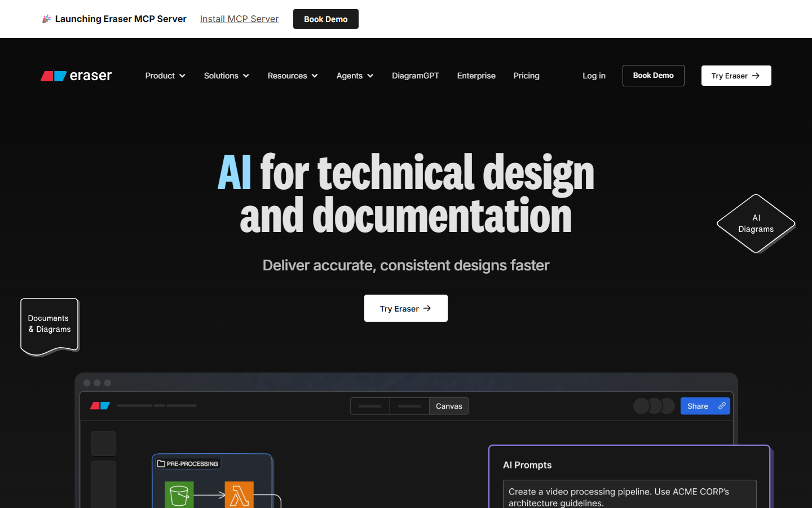Expand the Solutions dropdown menu
This screenshot has height=508, width=812.
click(x=227, y=76)
